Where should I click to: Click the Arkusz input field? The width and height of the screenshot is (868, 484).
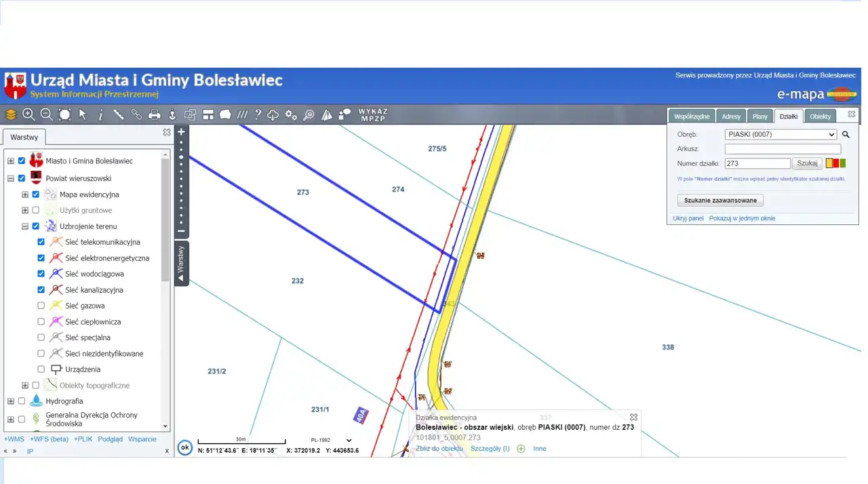(x=783, y=148)
